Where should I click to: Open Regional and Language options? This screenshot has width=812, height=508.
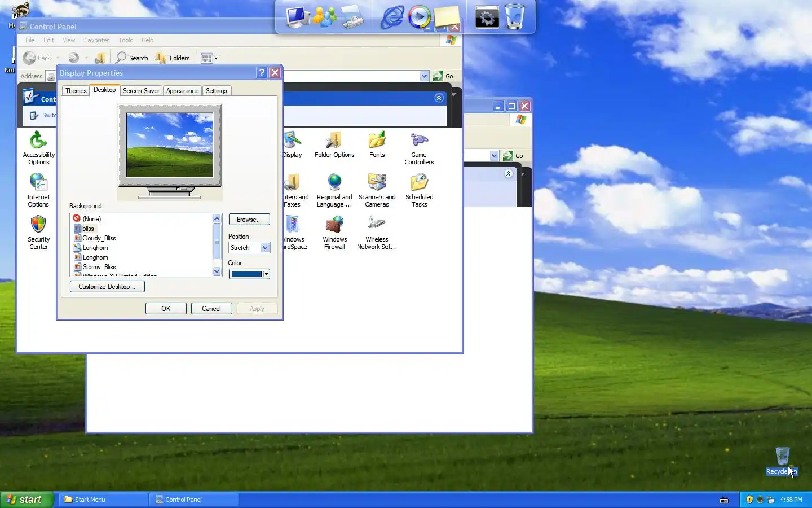coord(334,190)
